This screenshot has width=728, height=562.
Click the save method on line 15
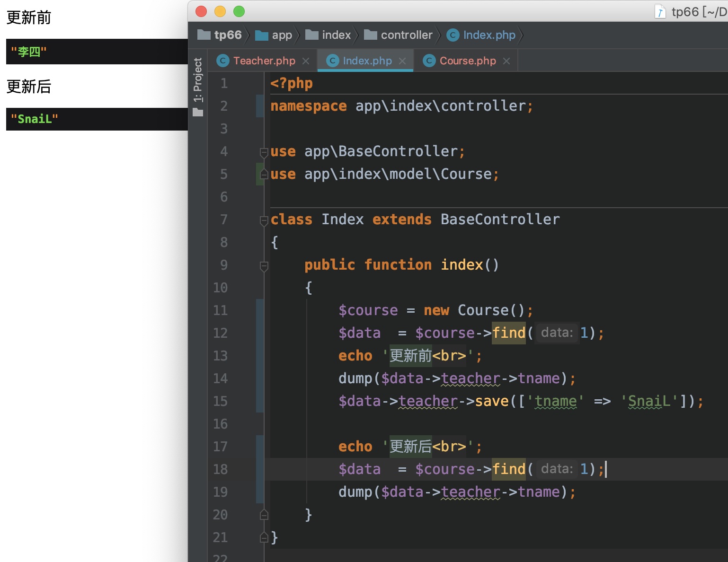(492, 401)
